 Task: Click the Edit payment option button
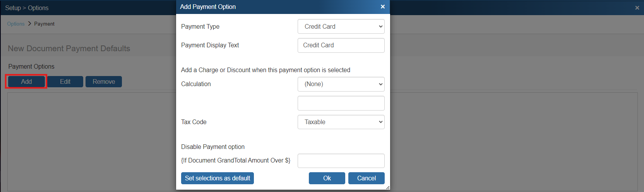[x=65, y=81]
